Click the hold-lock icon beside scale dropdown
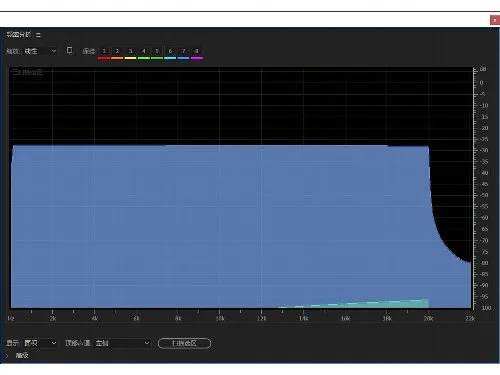Viewport: 500px width, 375px height. click(69, 50)
